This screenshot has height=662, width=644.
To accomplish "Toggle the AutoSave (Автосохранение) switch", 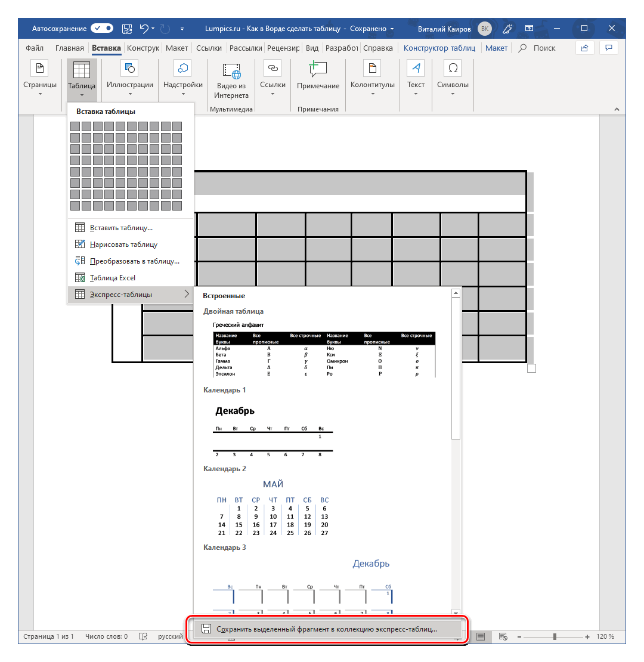I will coord(102,28).
